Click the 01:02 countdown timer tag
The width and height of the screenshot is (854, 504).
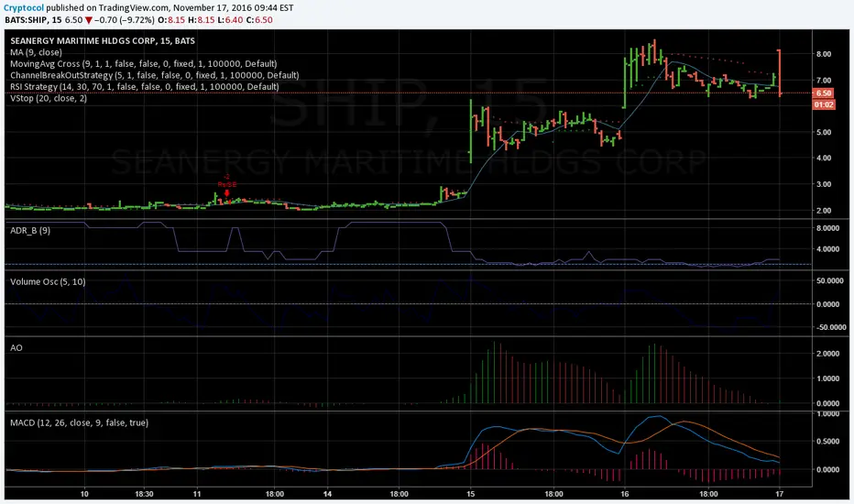click(x=824, y=104)
